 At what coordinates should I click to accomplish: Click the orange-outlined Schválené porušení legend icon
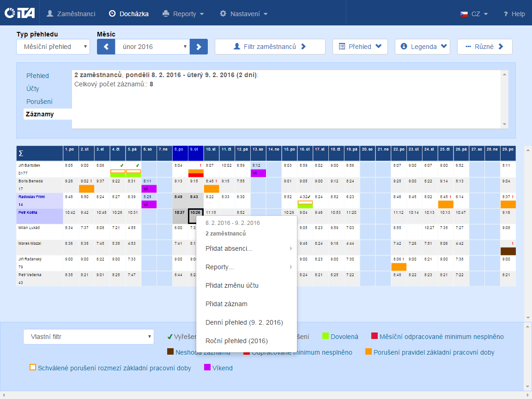(x=33, y=368)
